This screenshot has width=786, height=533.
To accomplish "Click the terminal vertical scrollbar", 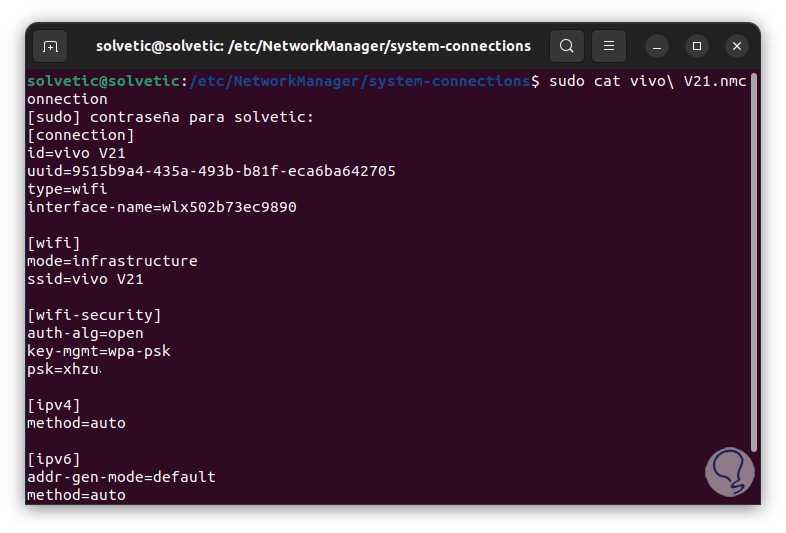I will pyautogui.click(x=754, y=260).
